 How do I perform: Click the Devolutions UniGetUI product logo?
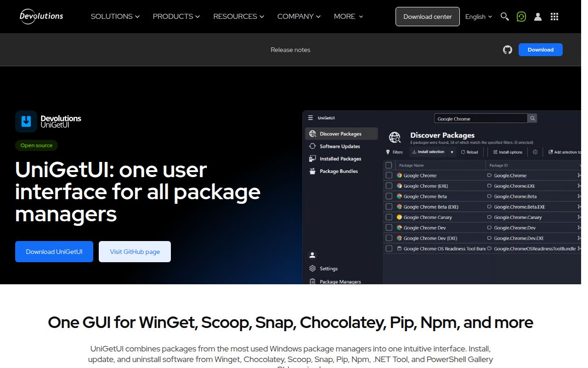click(48, 121)
